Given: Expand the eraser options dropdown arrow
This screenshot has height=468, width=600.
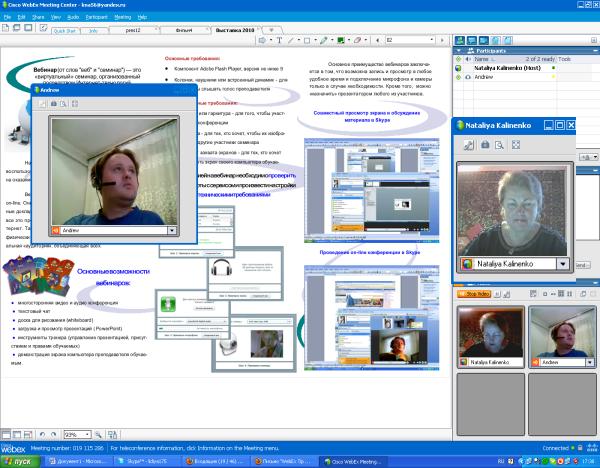Looking at the screenshot, I should [366, 40].
